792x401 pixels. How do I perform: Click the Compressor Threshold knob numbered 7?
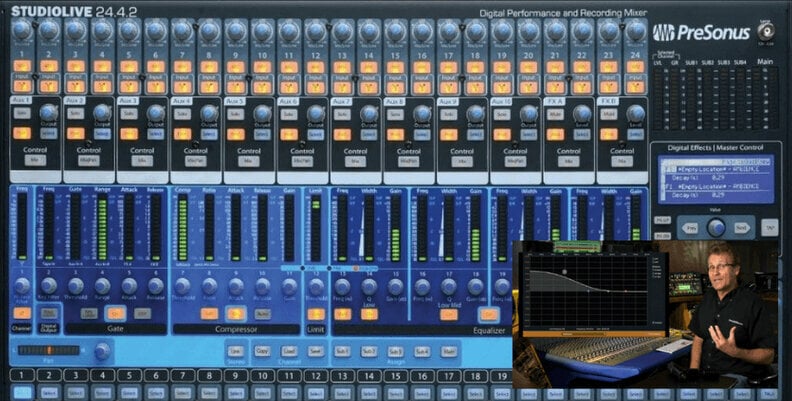tap(183, 286)
